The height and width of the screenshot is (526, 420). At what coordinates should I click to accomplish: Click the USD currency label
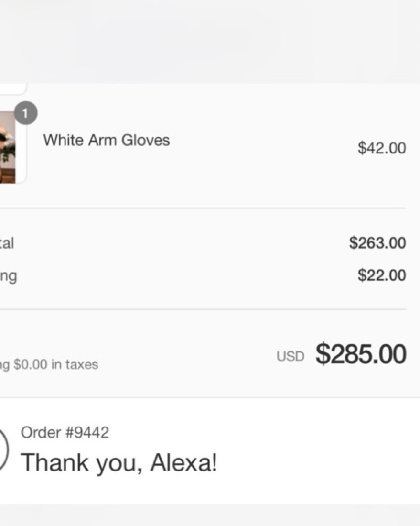[x=290, y=356]
